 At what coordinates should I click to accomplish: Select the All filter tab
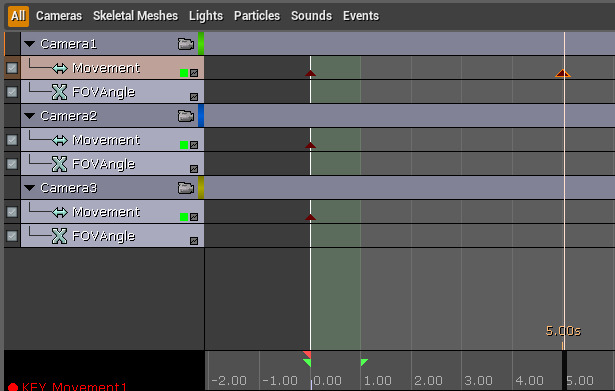tap(18, 16)
